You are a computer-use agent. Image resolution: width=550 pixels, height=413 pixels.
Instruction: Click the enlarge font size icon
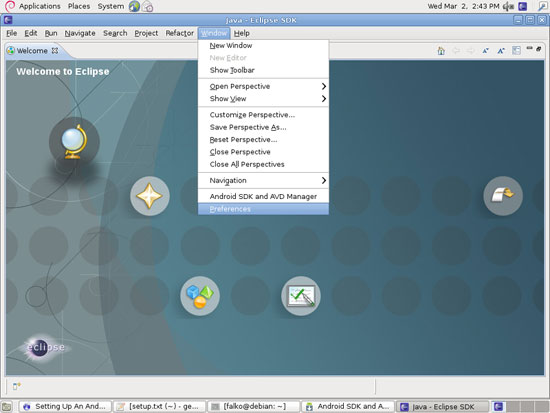501,51
